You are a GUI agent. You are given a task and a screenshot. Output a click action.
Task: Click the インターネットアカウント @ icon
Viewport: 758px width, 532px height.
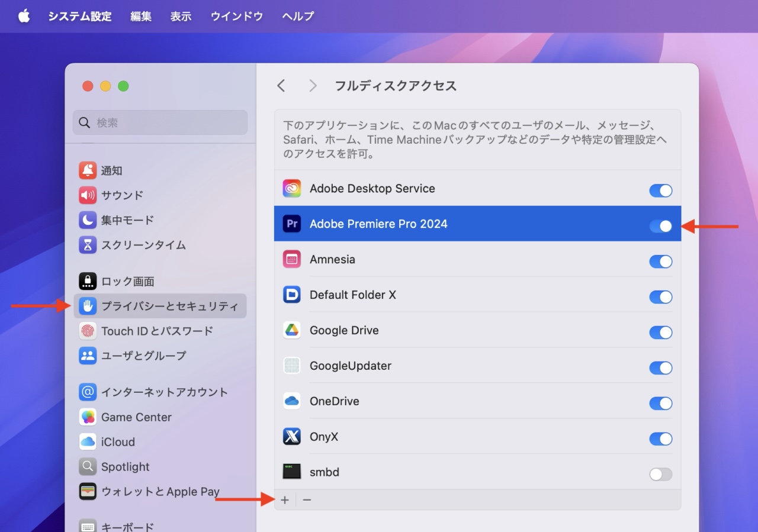(x=88, y=392)
